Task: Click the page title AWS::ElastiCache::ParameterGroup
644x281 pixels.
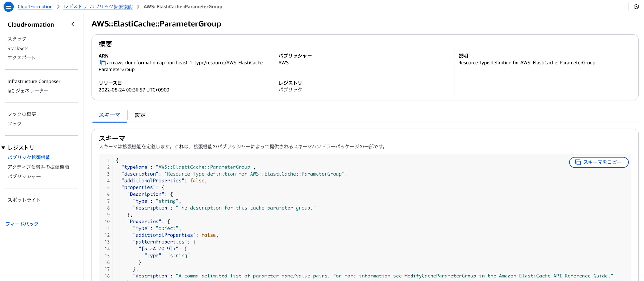Action: coord(156,24)
